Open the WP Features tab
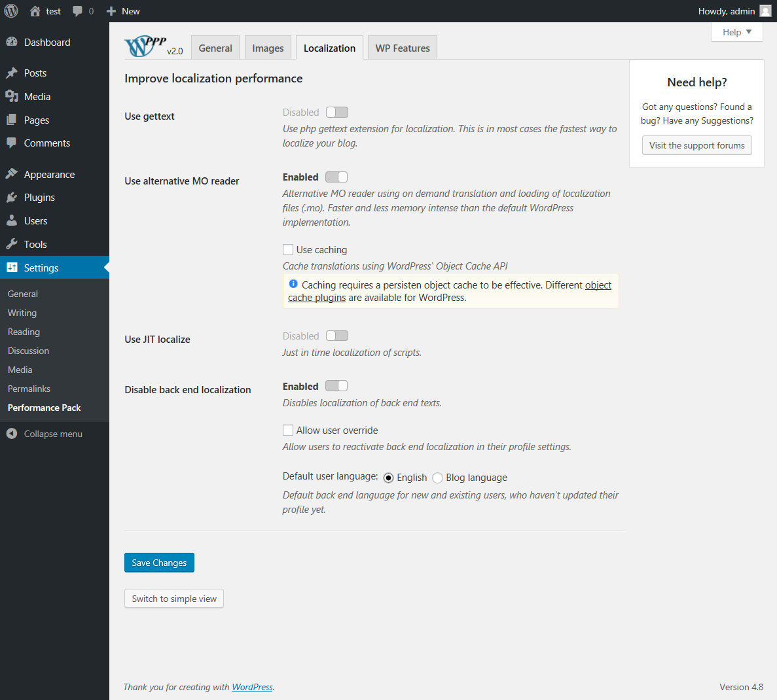Viewport: 777px width, 700px height. (403, 48)
